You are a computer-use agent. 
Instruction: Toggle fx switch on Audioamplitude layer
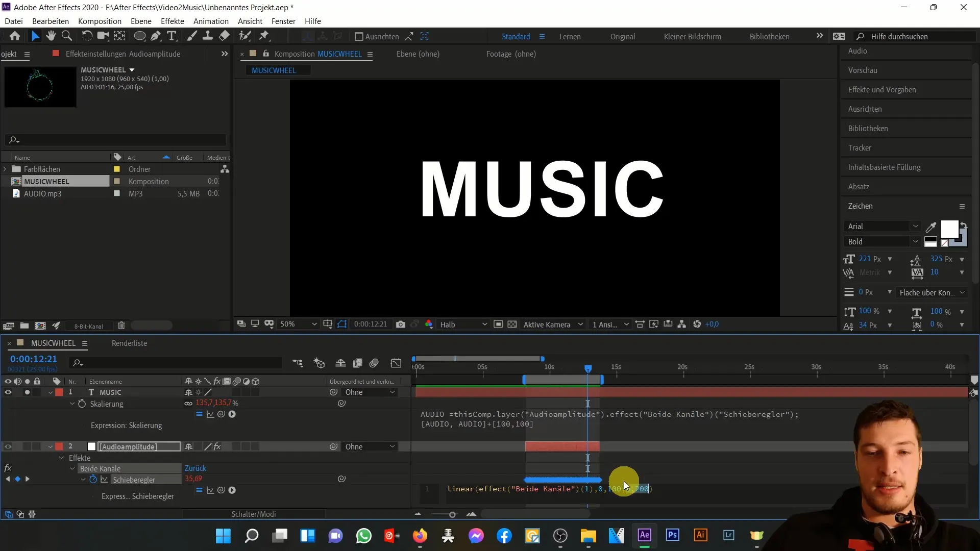click(x=217, y=447)
